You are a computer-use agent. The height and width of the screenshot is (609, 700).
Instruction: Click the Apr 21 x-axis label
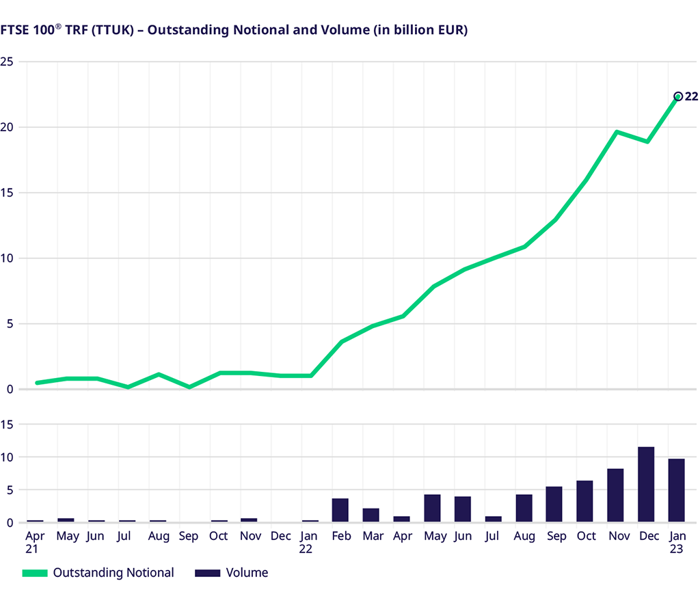click(x=34, y=543)
